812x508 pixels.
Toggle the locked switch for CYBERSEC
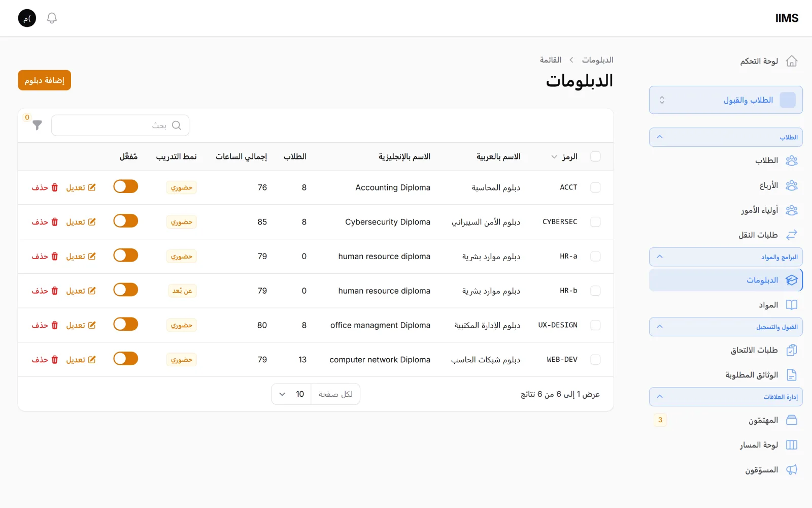(x=125, y=221)
